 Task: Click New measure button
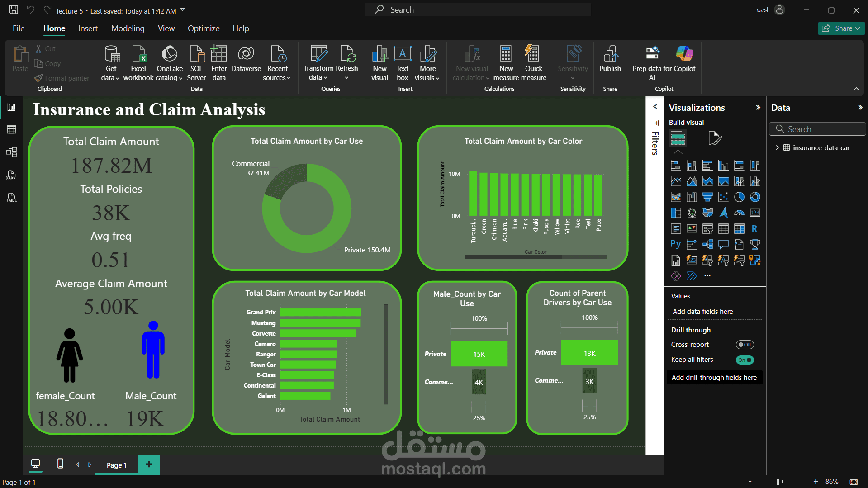pos(506,63)
